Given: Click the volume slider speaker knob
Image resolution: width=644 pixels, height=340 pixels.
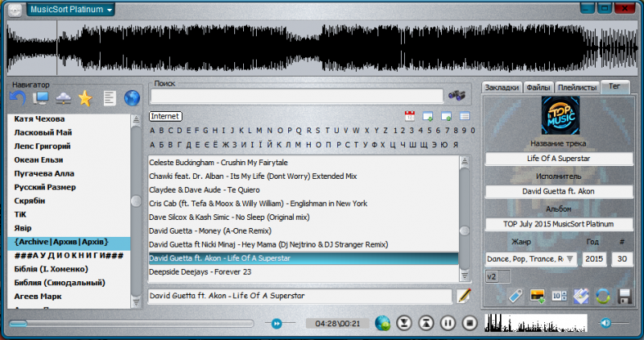Looking at the screenshot, I should 606,323.
